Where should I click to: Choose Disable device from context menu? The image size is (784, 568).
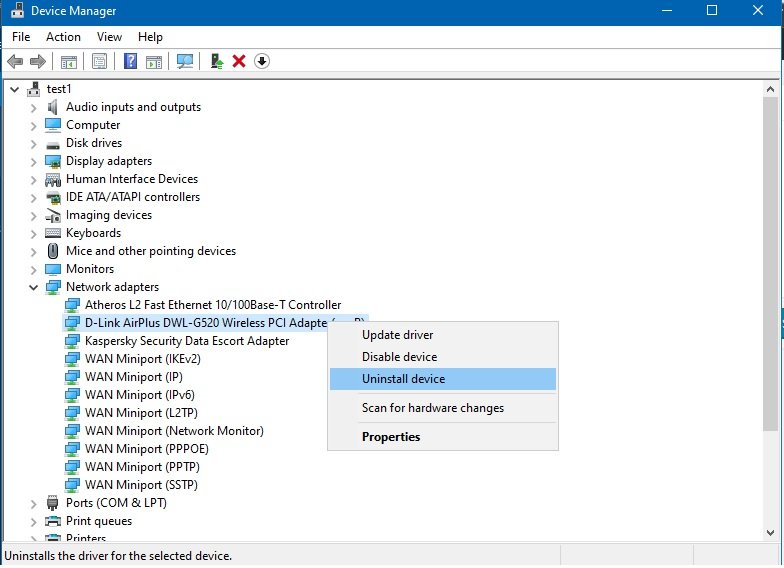tap(443, 357)
